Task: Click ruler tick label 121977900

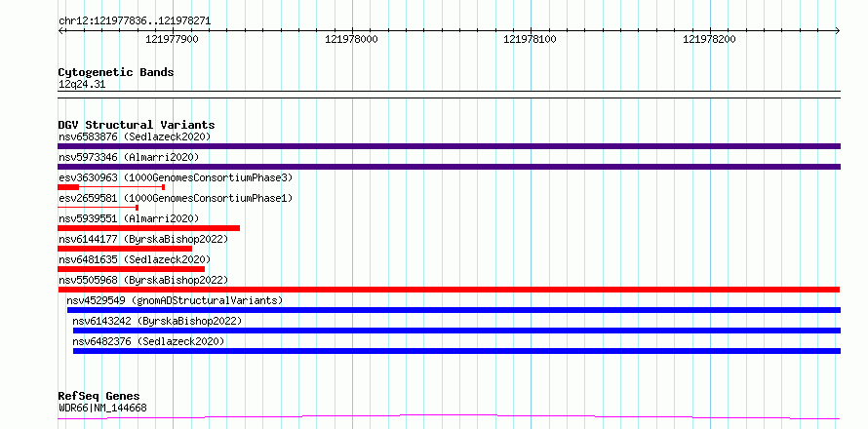Action: (x=173, y=39)
